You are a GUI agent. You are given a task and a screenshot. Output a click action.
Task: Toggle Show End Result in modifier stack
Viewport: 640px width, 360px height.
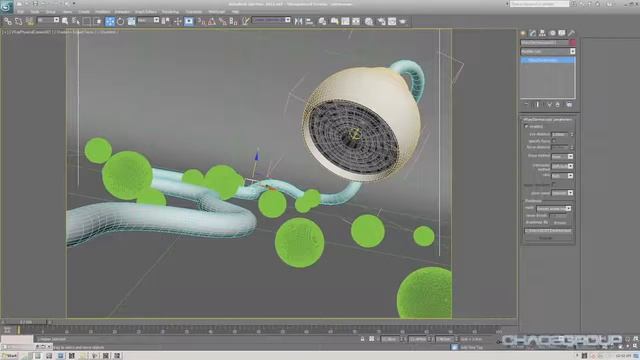click(x=538, y=104)
